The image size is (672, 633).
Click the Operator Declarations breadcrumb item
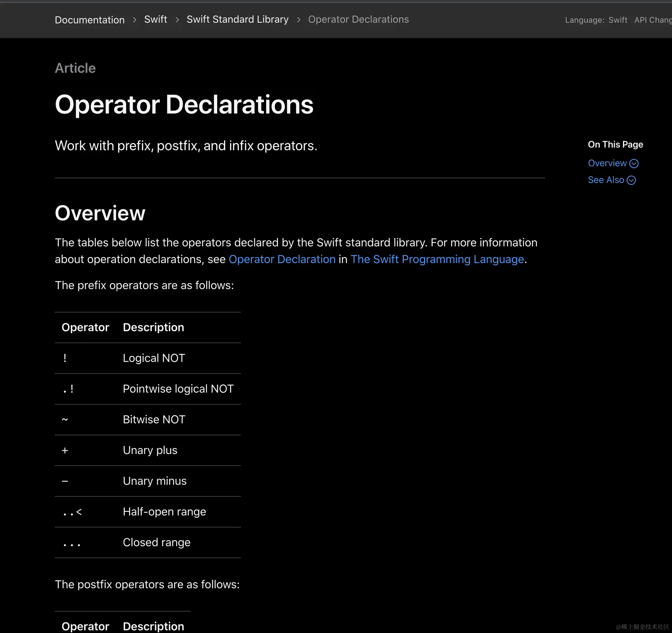coord(358,20)
